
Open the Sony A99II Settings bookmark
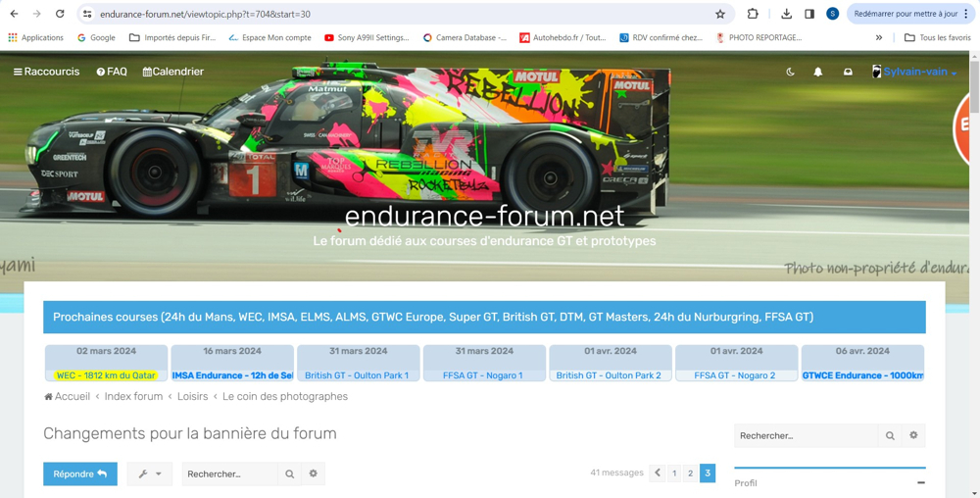tap(367, 37)
